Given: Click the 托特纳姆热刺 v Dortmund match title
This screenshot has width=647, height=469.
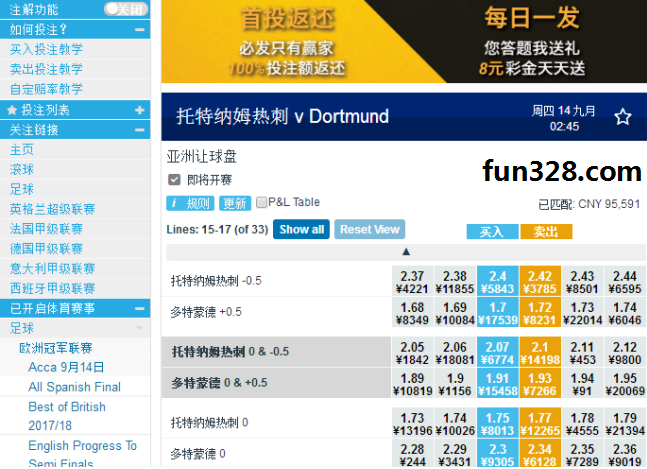Looking at the screenshot, I should (282, 116).
